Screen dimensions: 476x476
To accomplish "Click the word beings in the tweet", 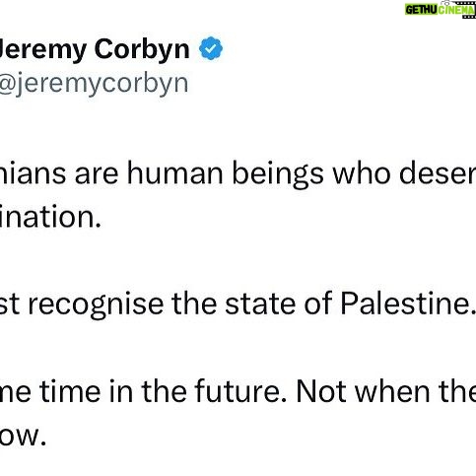I will 278,174.
